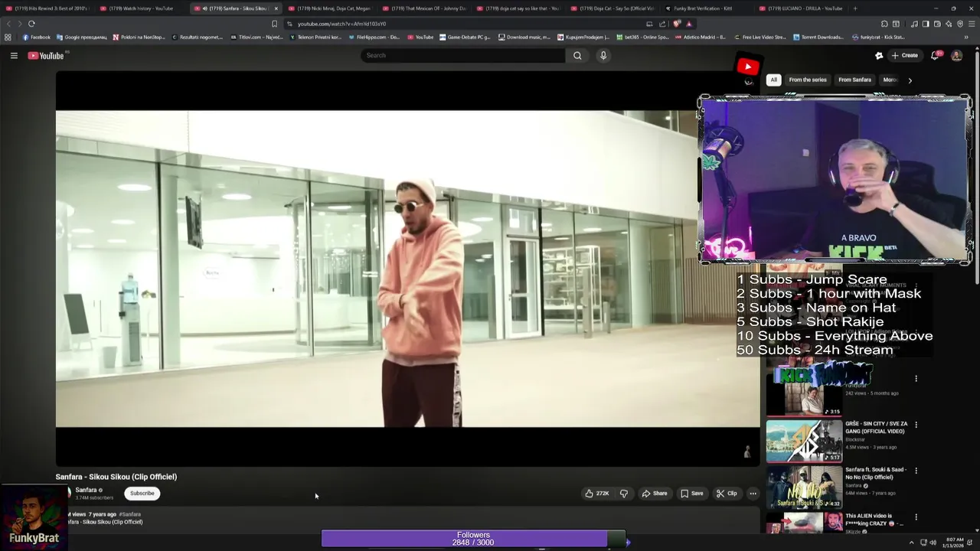Select the From the series chip

tap(808, 80)
